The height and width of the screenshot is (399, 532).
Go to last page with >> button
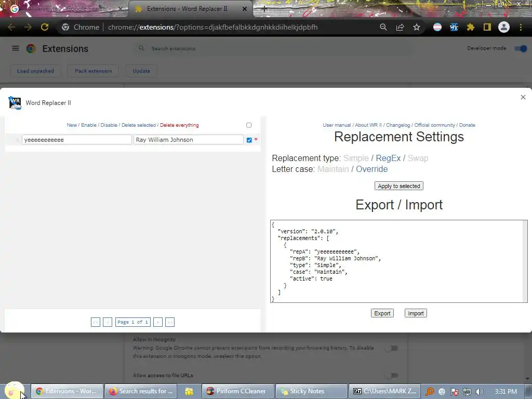click(x=170, y=322)
